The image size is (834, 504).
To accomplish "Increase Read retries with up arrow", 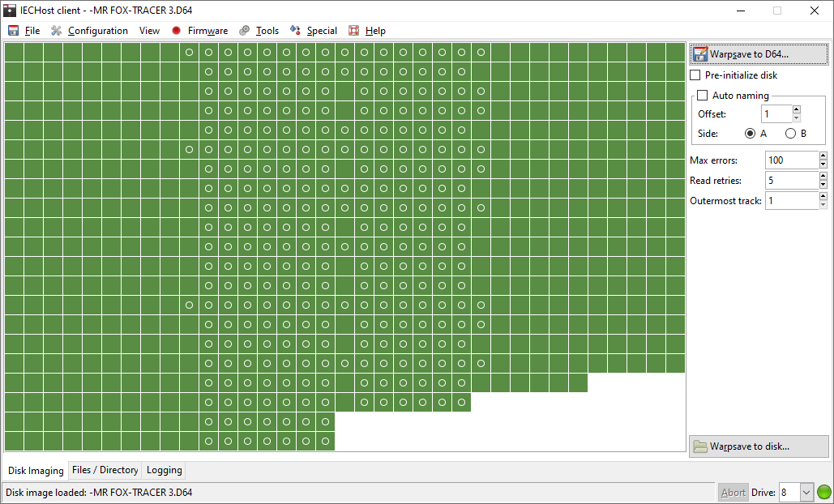I will tap(823, 176).
